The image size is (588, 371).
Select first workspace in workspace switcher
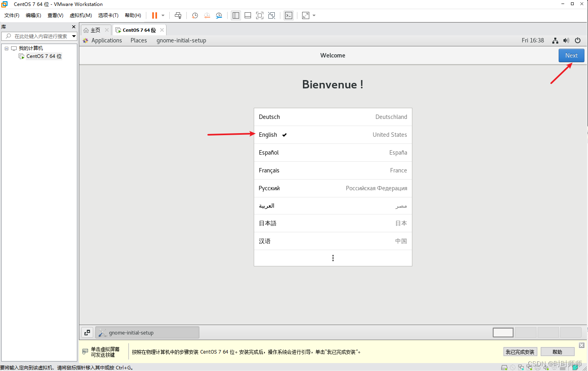coord(503,333)
